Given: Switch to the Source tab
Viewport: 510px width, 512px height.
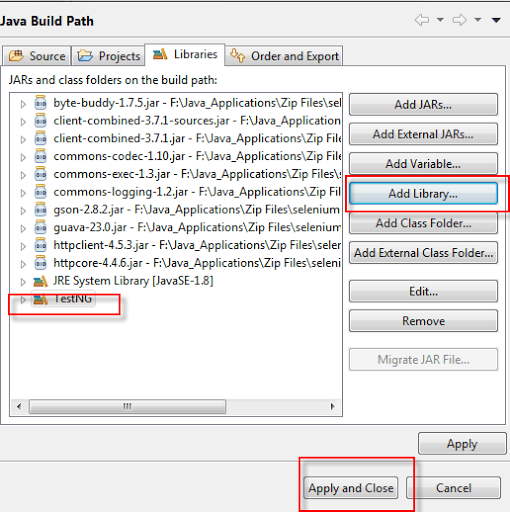Looking at the screenshot, I should coord(37,56).
